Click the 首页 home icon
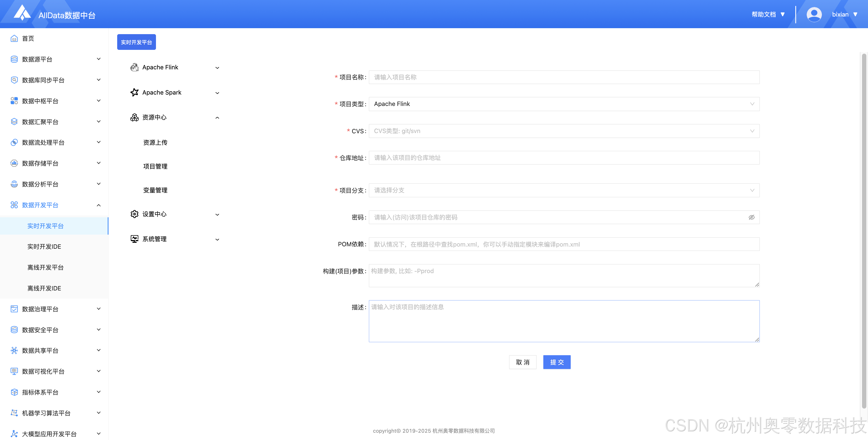Viewport: 868px width, 440px height. coord(14,38)
